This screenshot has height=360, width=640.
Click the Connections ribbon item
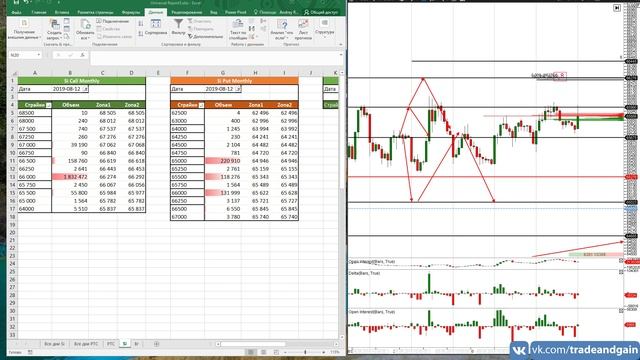coord(113,21)
